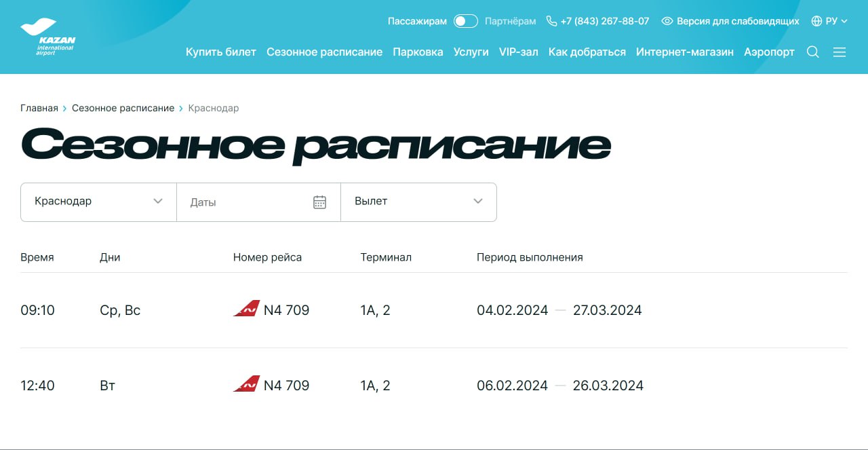Open the Вылет direction dropdown
The height and width of the screenshot is (450, 868).
tap(418, 202)
